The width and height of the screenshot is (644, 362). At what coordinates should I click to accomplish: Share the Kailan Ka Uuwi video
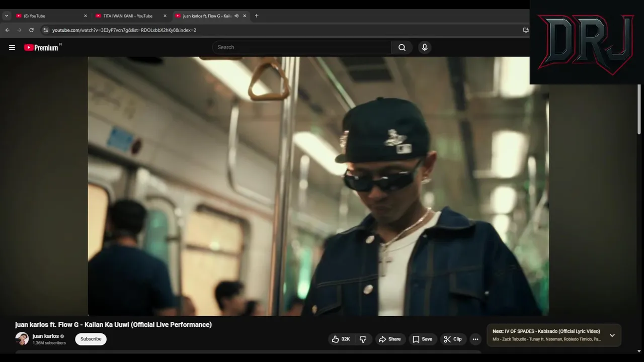click(390, 339)
